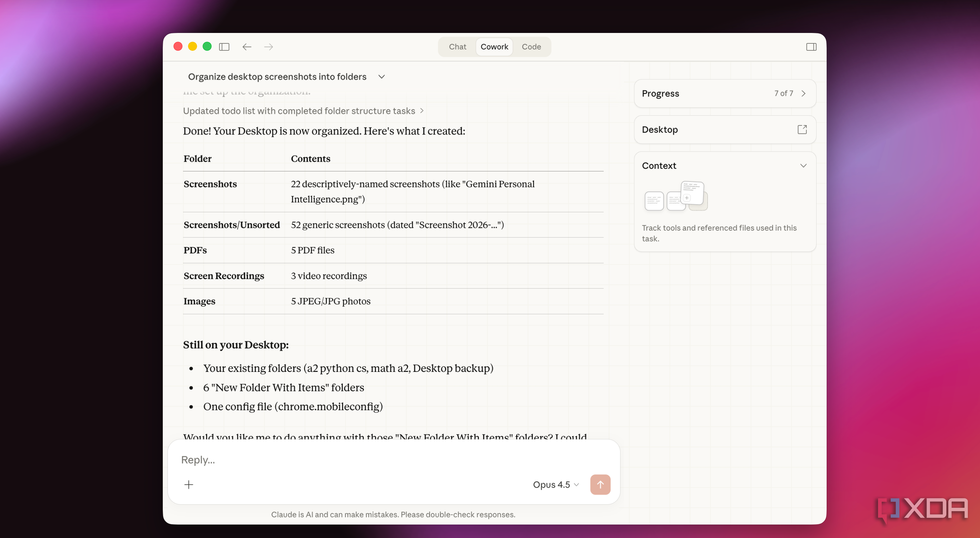Open the Desktop folder external link icon
Screen dimensions: 980x538
(x=802, y=129)
